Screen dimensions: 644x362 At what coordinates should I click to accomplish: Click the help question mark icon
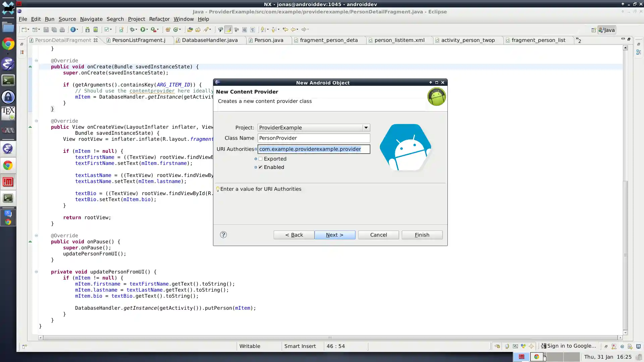tap(223, 235)
